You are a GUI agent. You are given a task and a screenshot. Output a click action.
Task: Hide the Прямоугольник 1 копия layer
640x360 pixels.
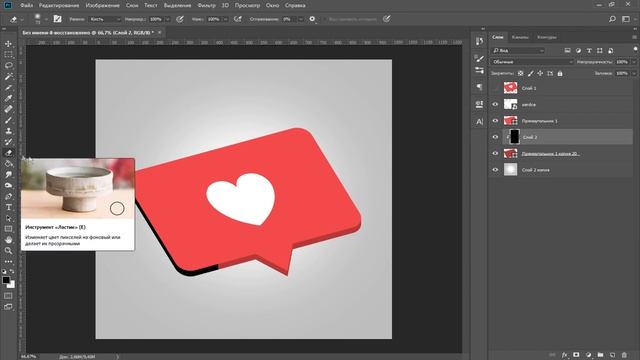coord(496,153)
